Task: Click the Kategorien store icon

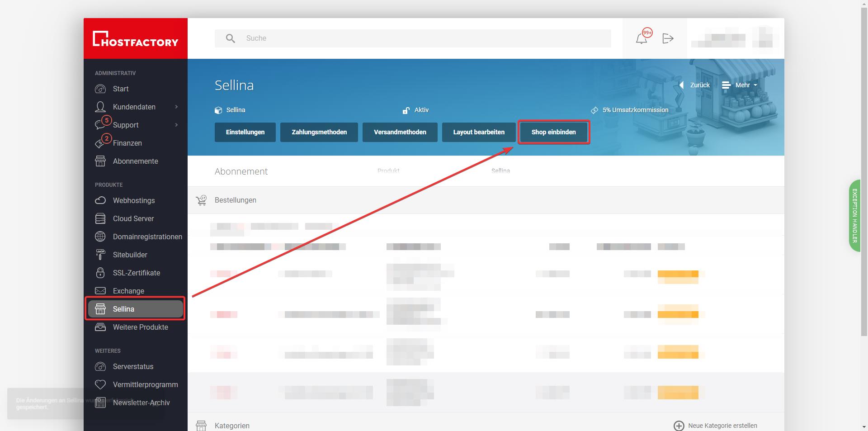Action: click(x=201, y=426)
